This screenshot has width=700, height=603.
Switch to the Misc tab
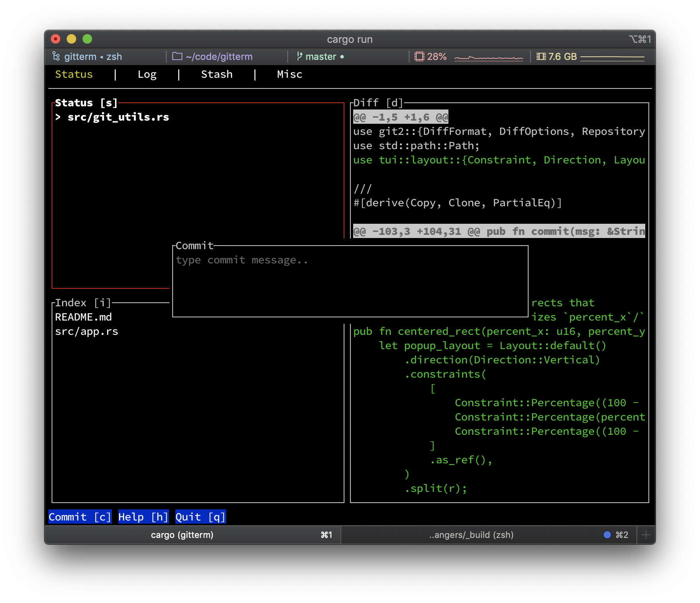click(290, 74)
